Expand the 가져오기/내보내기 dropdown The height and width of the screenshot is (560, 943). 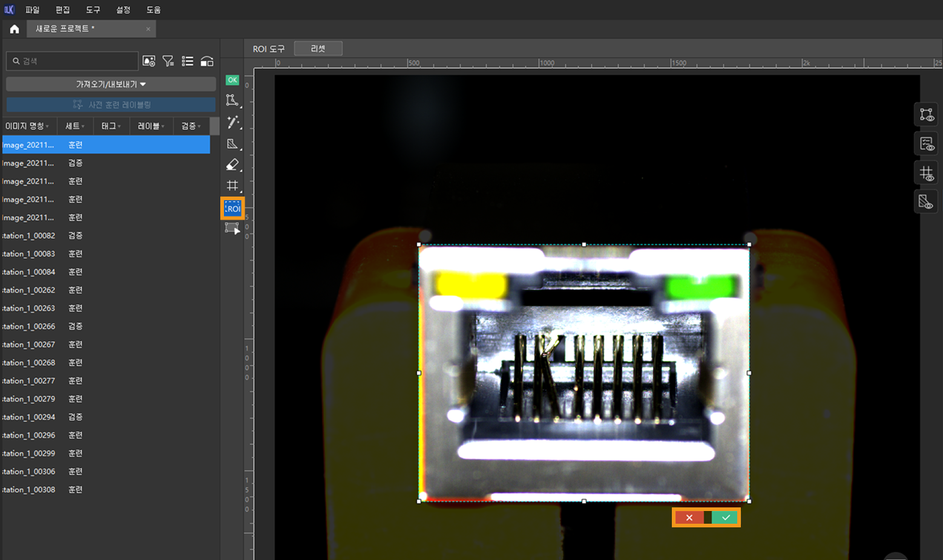pyautogui.click(x=111, y=84)
